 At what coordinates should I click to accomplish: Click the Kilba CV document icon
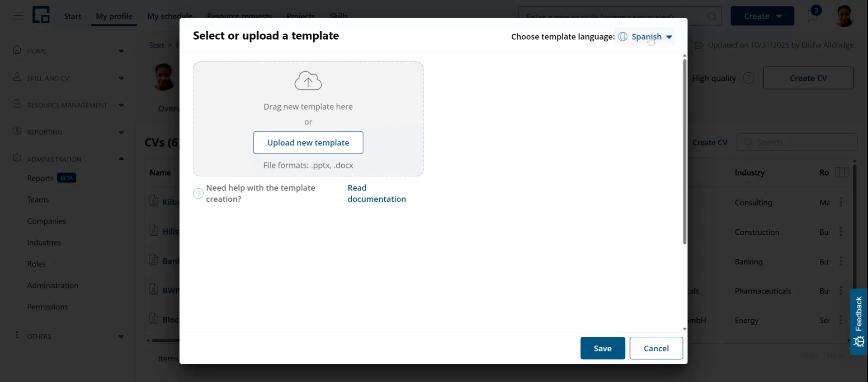(x=154, y=201)
